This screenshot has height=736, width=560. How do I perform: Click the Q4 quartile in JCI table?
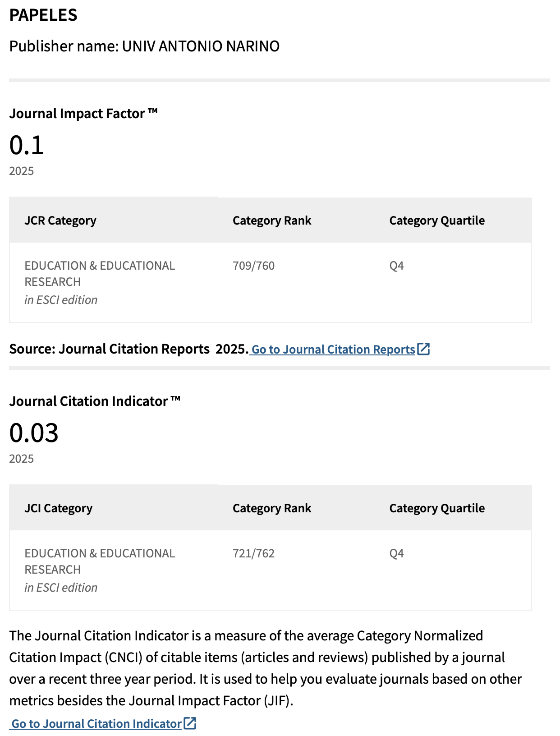coord(396,553)
